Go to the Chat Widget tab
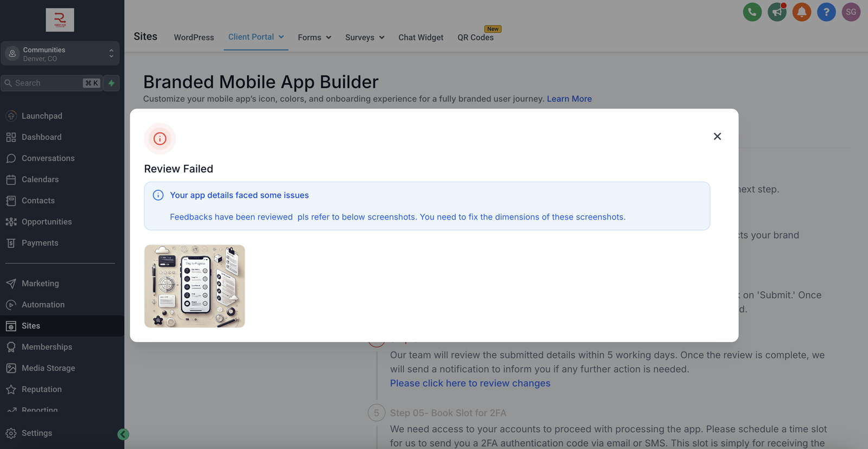Viewport: 868px width, 449px height. coord(420,37)
